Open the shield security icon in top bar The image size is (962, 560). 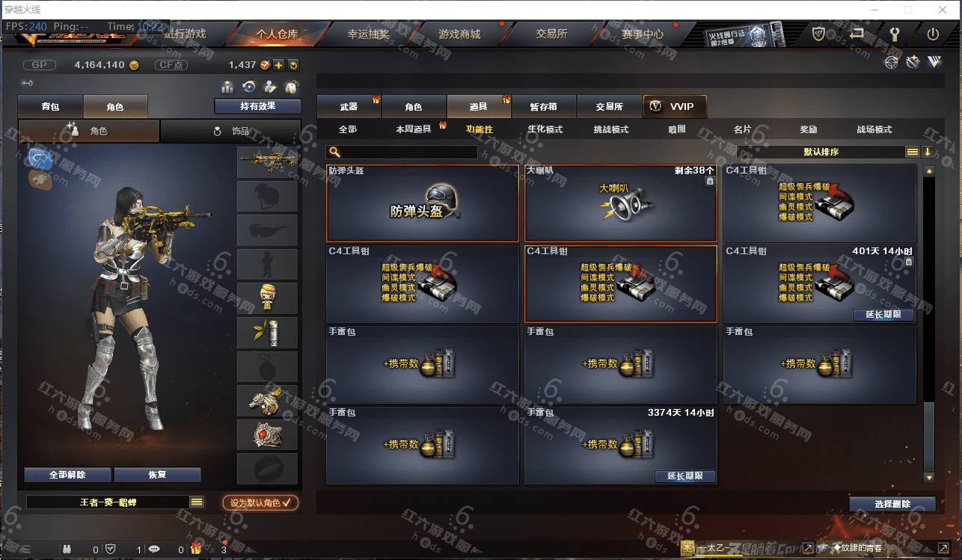(x=819, y=34)
